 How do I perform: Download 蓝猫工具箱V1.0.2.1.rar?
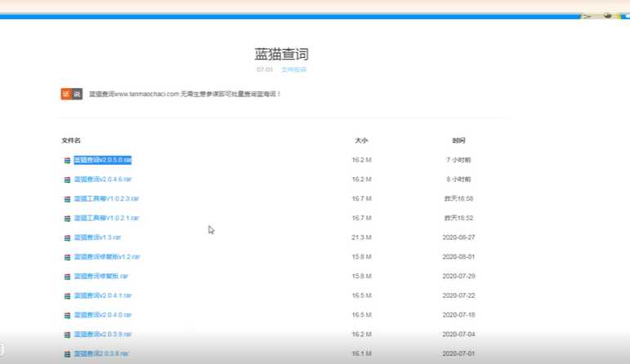[x=106, y=218]
